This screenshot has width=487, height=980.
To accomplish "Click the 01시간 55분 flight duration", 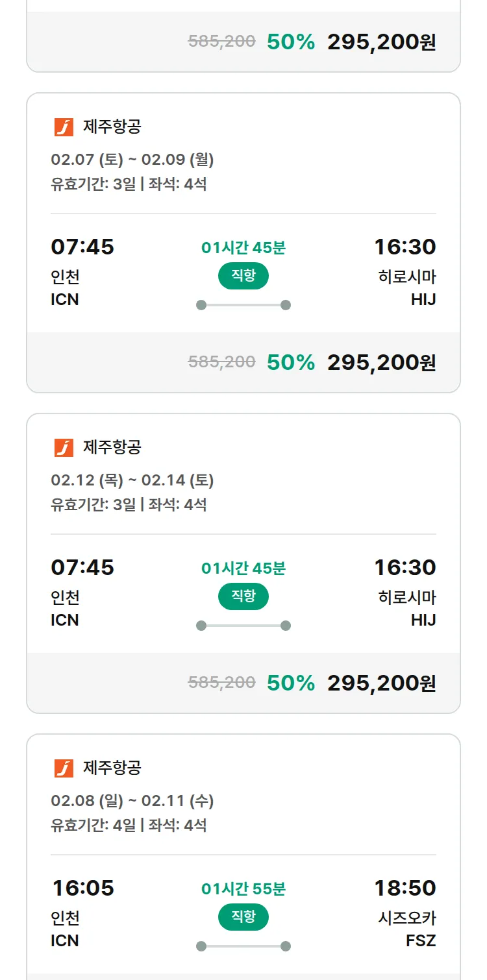I will (243, 888).
